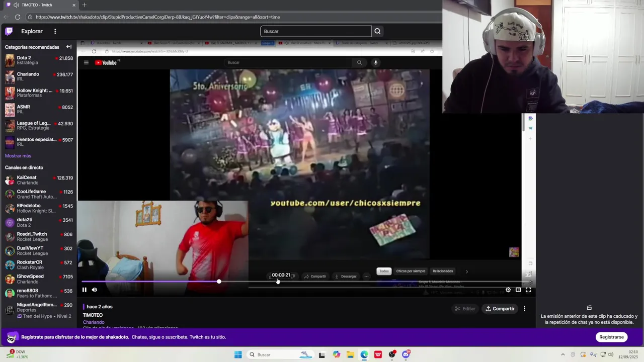This screenshot has height=362, width=644.
Task: Click the search magnifier button in Twitch header
Action: coord(377,31)
